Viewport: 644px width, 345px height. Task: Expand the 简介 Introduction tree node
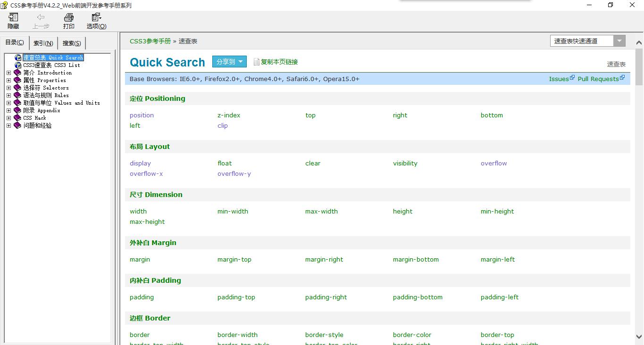click(x=8, y=73)
